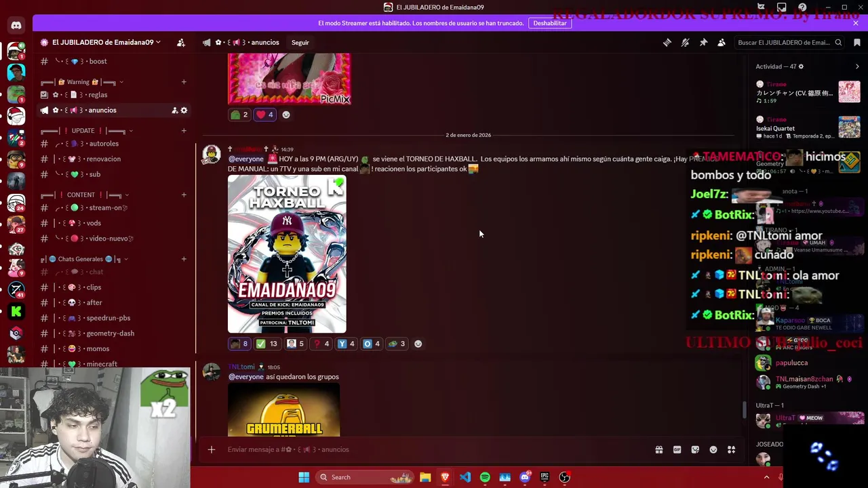Toggle the heart reaction with count 4
868x488 pixels.
pyautogui.click(x=265, y=115)
